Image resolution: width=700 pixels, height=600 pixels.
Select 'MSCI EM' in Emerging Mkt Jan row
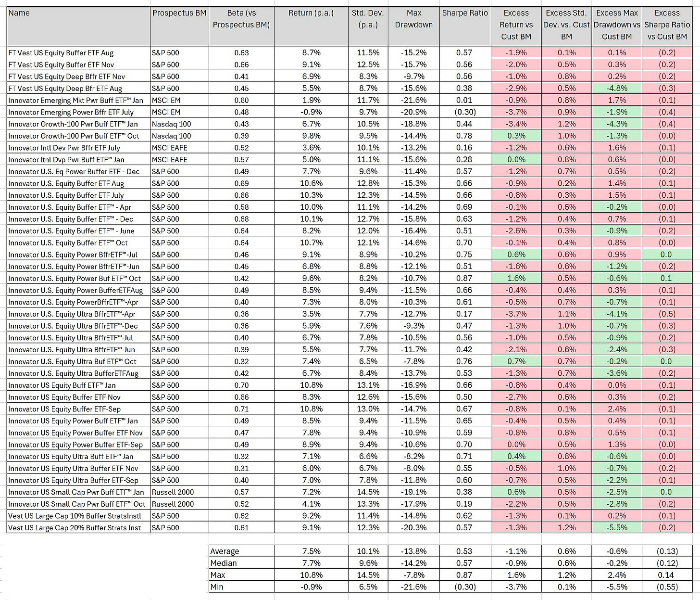(x=179, y=100)
